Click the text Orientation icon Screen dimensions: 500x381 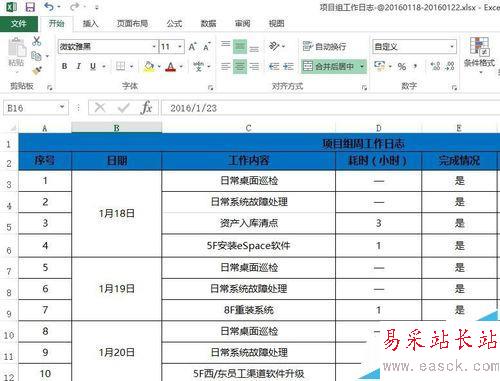[x=274, y=46]
